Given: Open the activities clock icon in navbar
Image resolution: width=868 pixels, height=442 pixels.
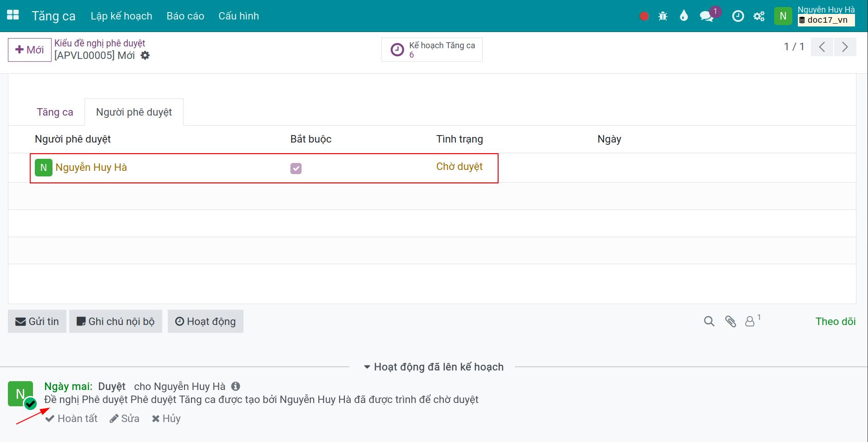Looking at the screenshot, I should [x=738, y=16].
